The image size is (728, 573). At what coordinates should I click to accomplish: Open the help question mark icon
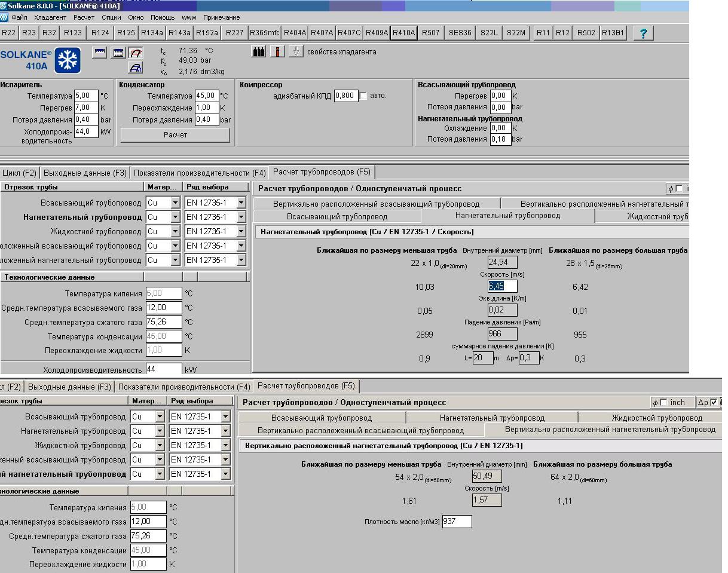pos(643,33)
